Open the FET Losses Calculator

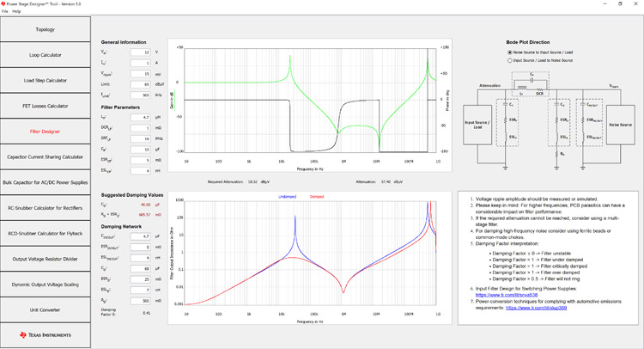[46, 106]
